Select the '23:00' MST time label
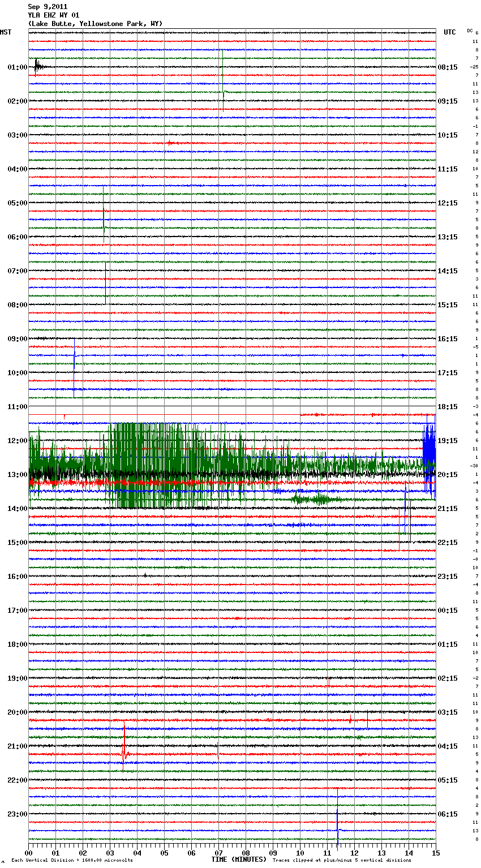 [x=17, y=814]
